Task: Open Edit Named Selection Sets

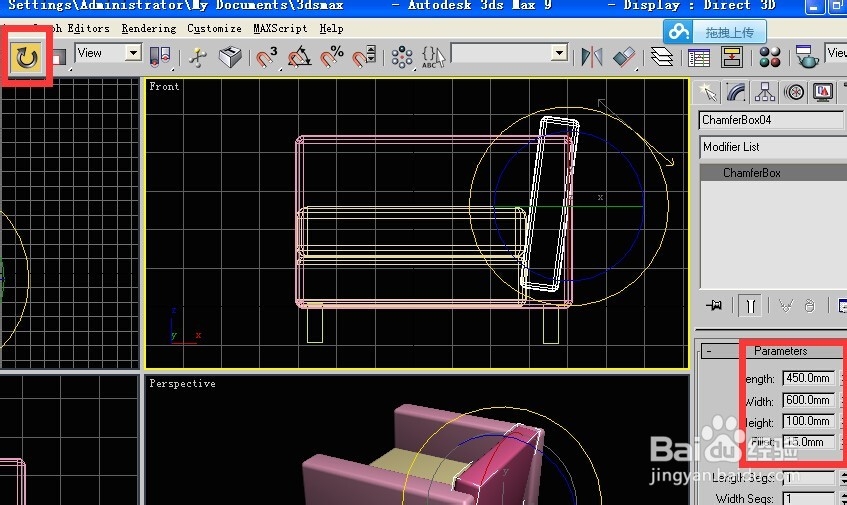Action: pos(433,57)
